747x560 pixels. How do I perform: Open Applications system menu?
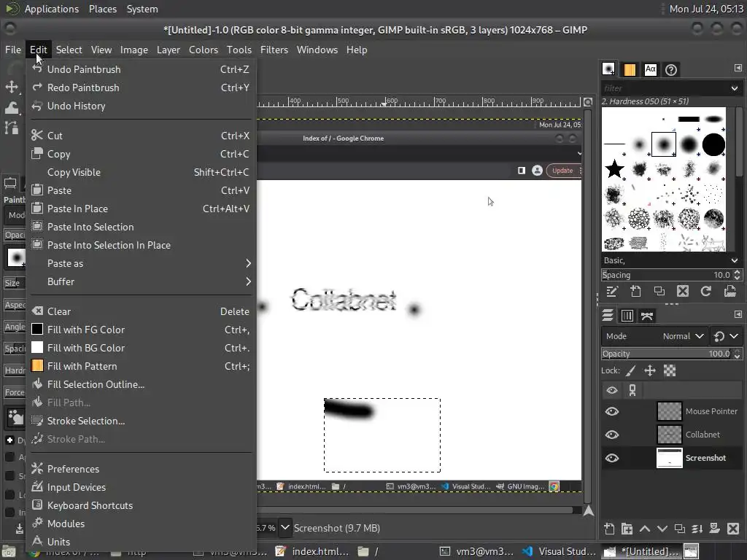52,9
